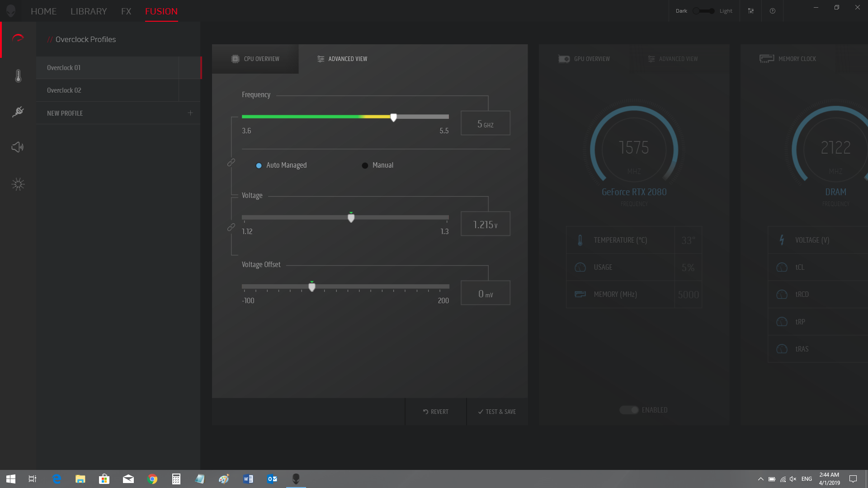Open the LIBRARY menu tab
Screen dimensions: 868x488
tap(89, 11)
